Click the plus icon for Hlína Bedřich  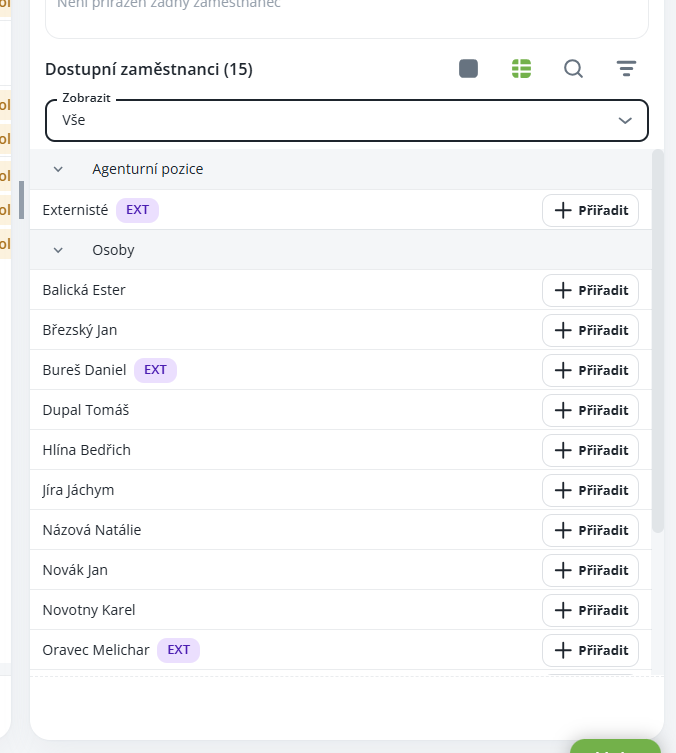click(563, 450)
